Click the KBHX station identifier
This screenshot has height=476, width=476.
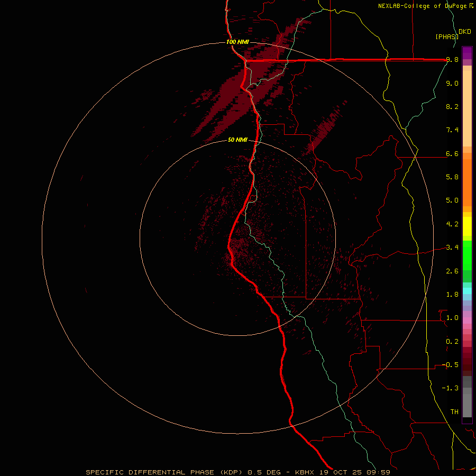(x=305, y=472)
